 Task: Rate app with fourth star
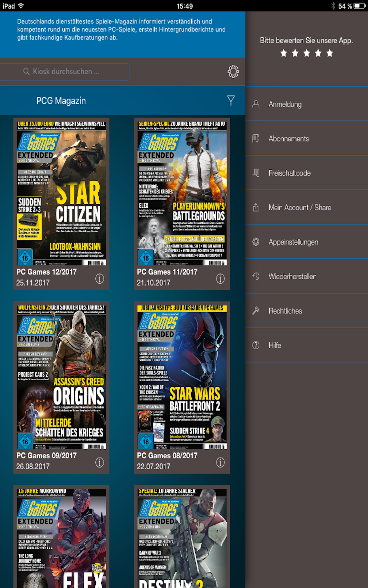coord(318,53)
